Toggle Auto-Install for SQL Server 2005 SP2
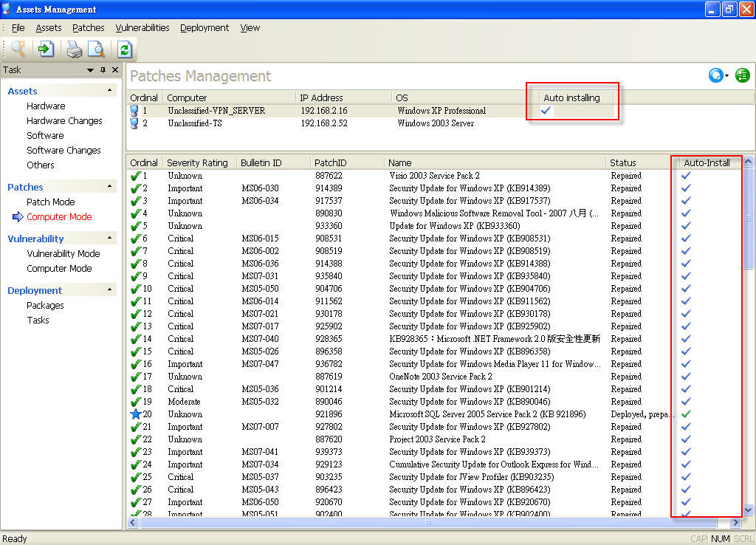This screenshot has height=545, width=756. (686, 414)
